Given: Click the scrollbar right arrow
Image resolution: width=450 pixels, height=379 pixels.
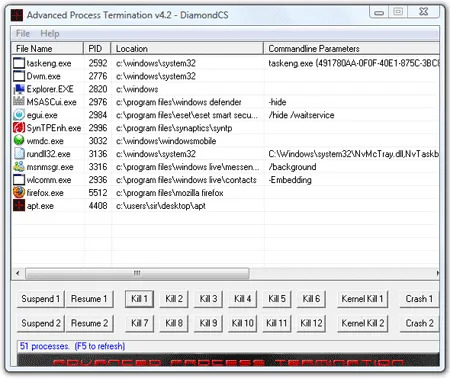Looking at the screenshot, I should point(437,273).
